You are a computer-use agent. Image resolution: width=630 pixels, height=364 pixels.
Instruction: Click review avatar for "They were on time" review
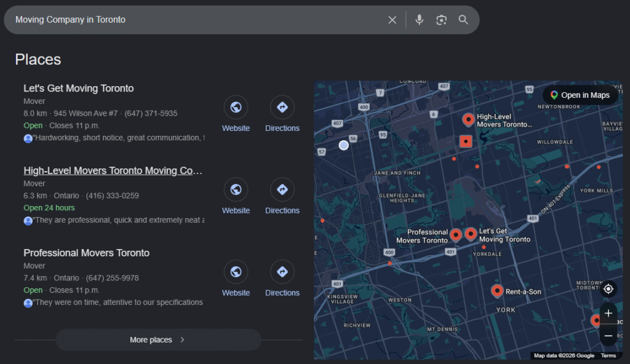tap(28, 303)
